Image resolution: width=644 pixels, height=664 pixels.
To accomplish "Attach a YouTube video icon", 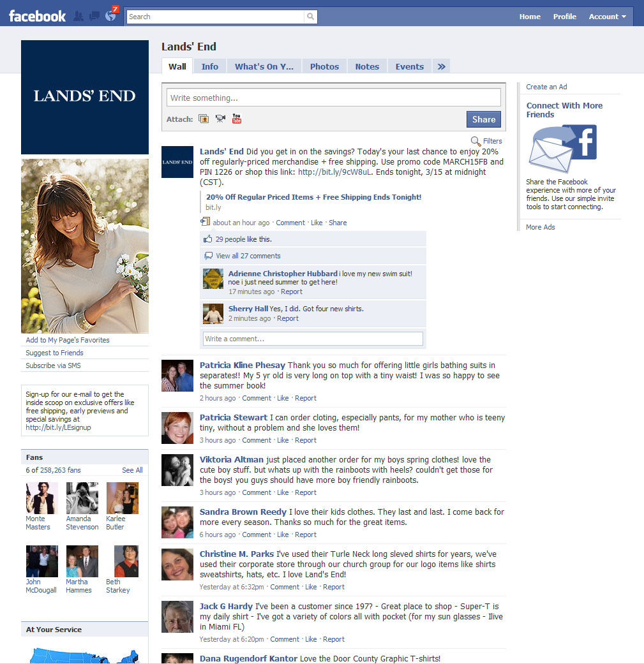I will tap(236, 119).
